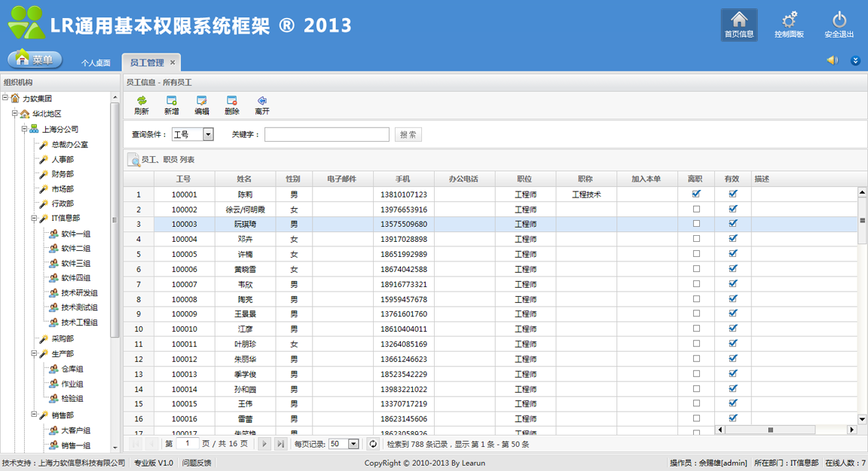Click the 问题反馈 feedback link
The width and height of the screenshot is (868, 471).
tap(197, 463)
